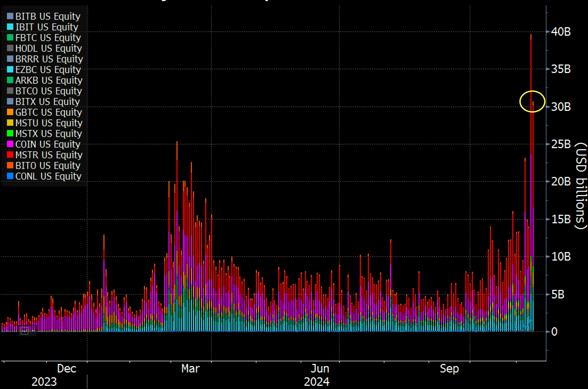The height and width of the screenshot is (389, 588).
Task: Click the '25B' y-axis label
Action: coord(561,144)
